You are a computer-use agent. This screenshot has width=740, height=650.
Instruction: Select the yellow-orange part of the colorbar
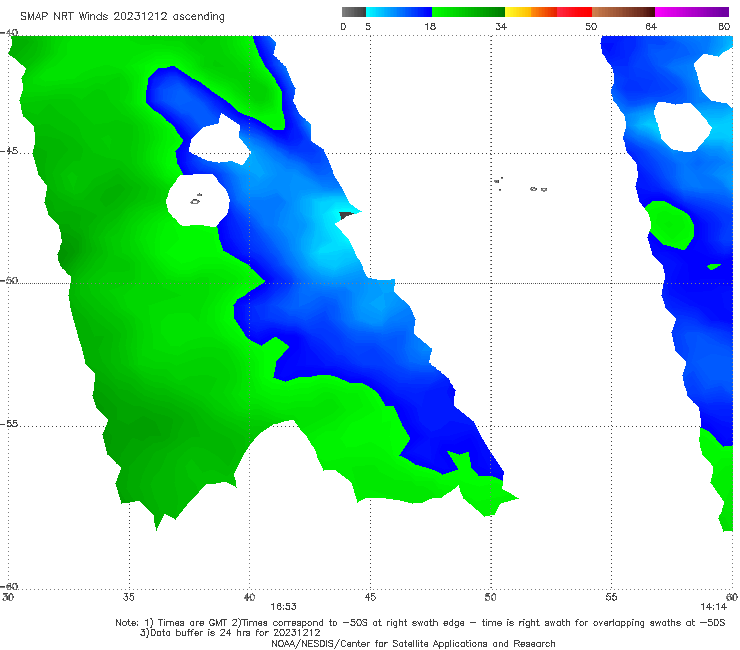point(531,12)
